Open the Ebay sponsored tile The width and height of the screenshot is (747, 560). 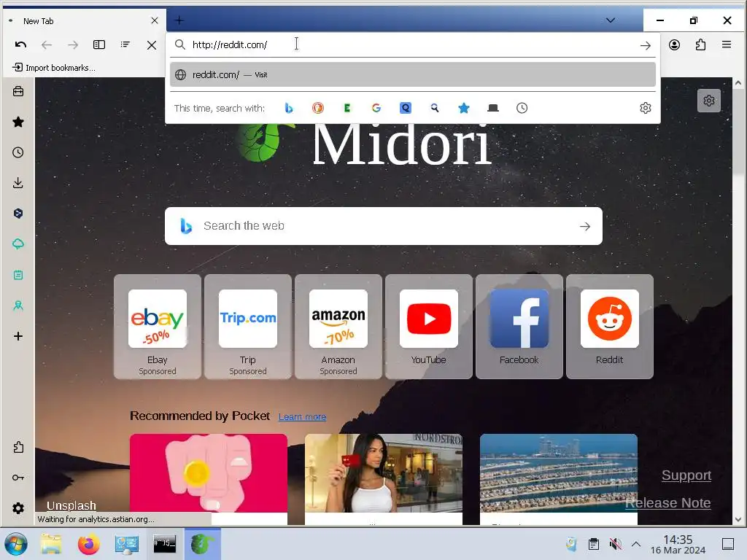(158, 327)
